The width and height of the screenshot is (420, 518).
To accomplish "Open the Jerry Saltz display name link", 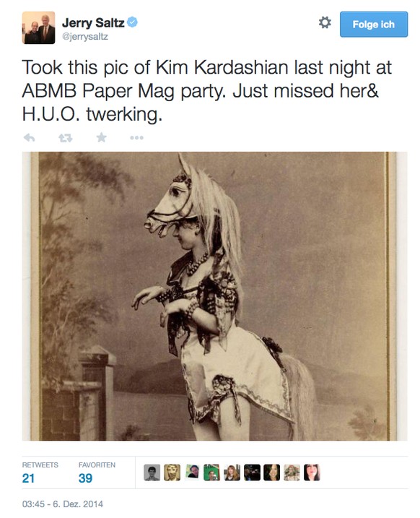I will [x=93, y=23].
